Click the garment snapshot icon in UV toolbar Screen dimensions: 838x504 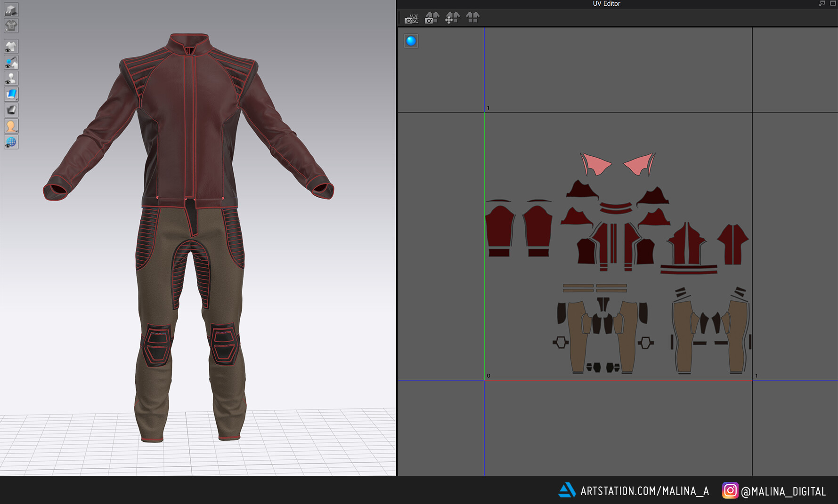coord(431,19)
